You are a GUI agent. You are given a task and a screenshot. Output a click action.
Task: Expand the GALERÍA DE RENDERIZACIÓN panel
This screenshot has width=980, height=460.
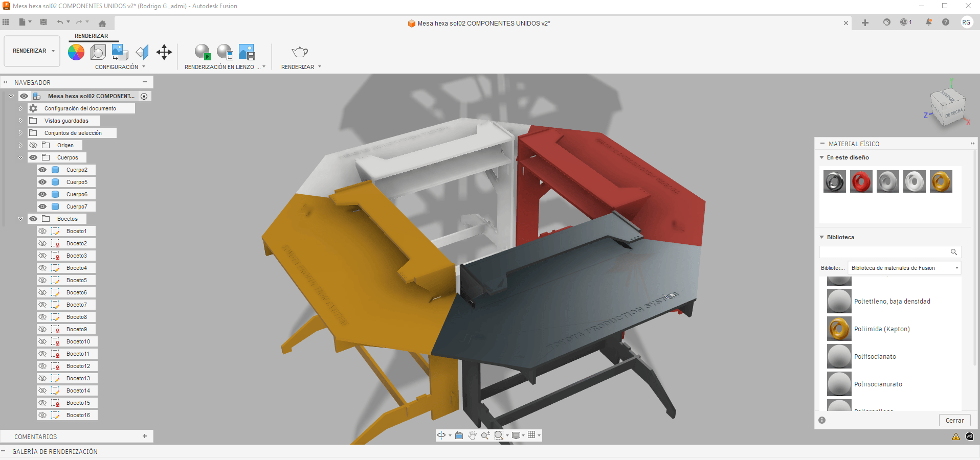click(3, 451)
